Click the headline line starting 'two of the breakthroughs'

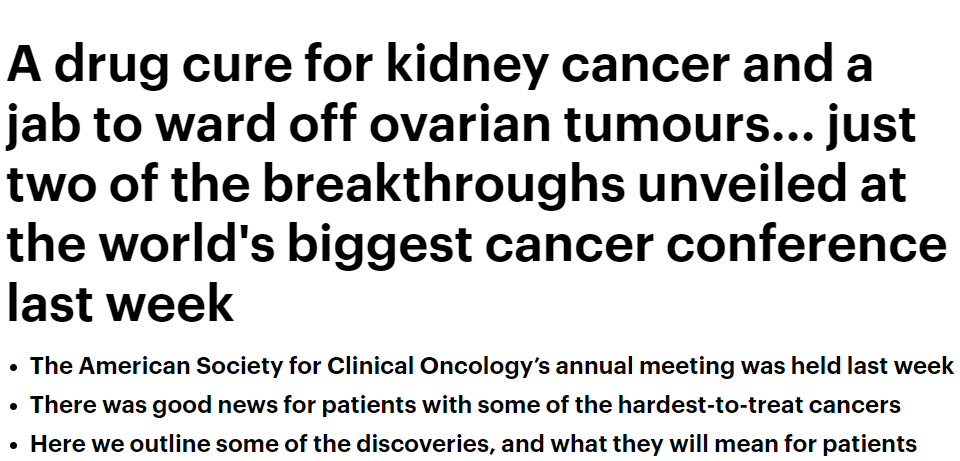tap(456, 184)
